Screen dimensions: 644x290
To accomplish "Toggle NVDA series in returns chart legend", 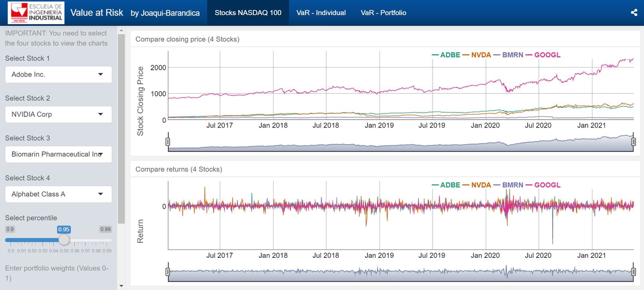I will point(477,185).
